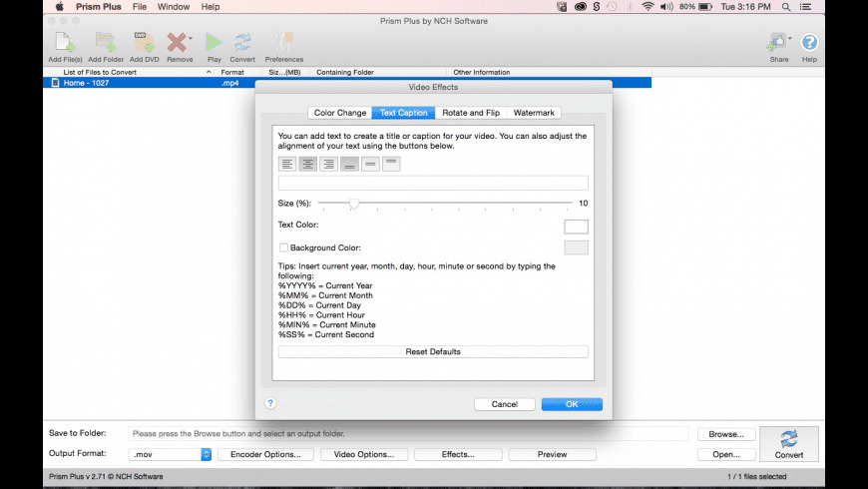The image size is (868, 489).
Task: Confirm the dialog with OK
Action: tap(572, 404)
